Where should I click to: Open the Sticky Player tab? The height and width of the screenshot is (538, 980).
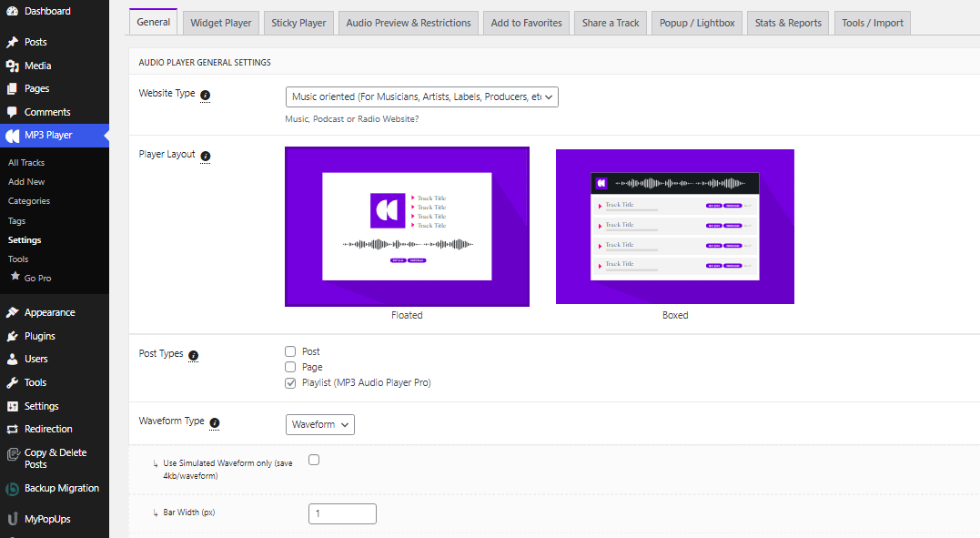(298, 23)
